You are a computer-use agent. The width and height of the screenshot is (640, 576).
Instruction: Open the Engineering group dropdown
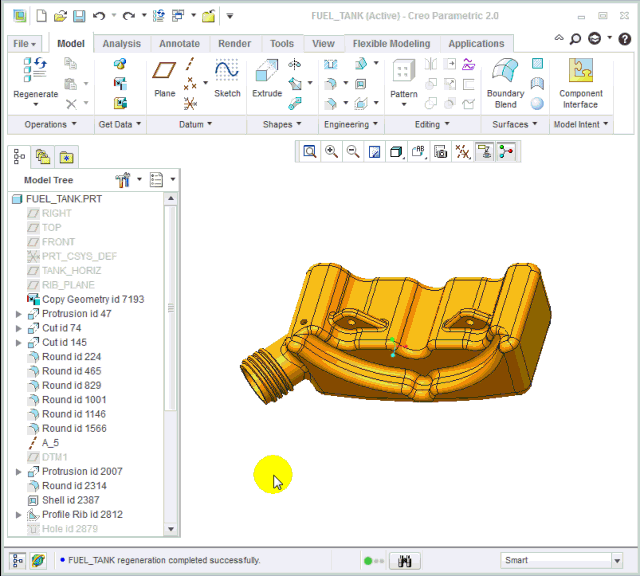pyautogui.click(x=351, y=124)
